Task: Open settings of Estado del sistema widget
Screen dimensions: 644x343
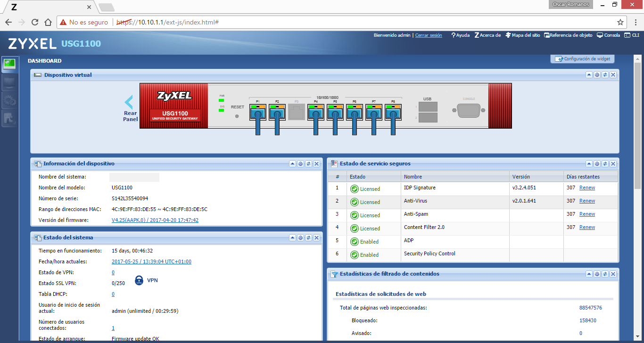Action: click(x=300, y=238)
